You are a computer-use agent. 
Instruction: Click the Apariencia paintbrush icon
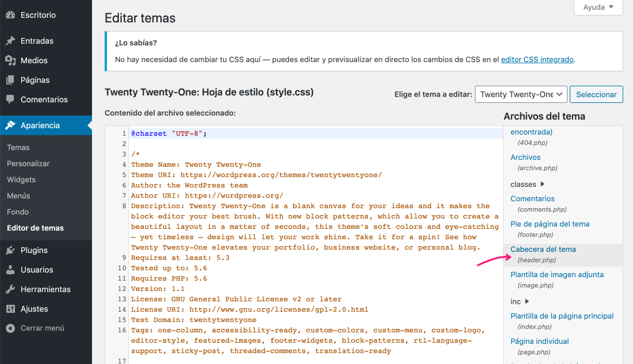point(10,125)
